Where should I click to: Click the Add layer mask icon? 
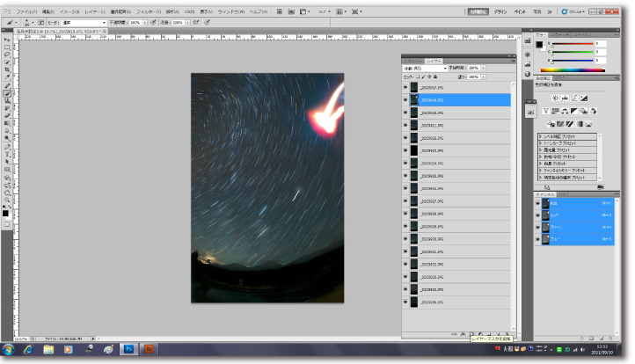(471, 332)
